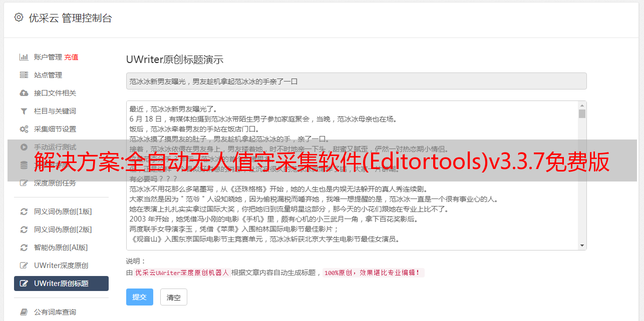Click the edit icon for 深度原创任务
Image resolution: width=644 pixels, height=321 pixels.
coord(24,183)
